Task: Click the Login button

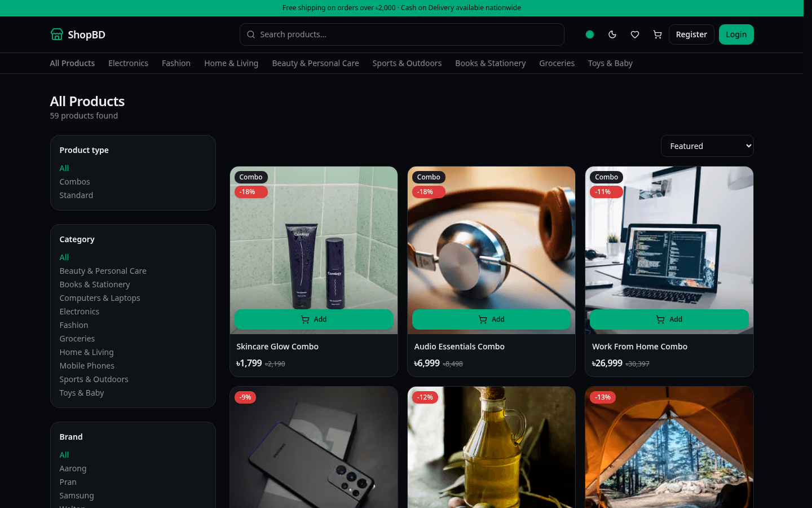Action: click(736, 34)
